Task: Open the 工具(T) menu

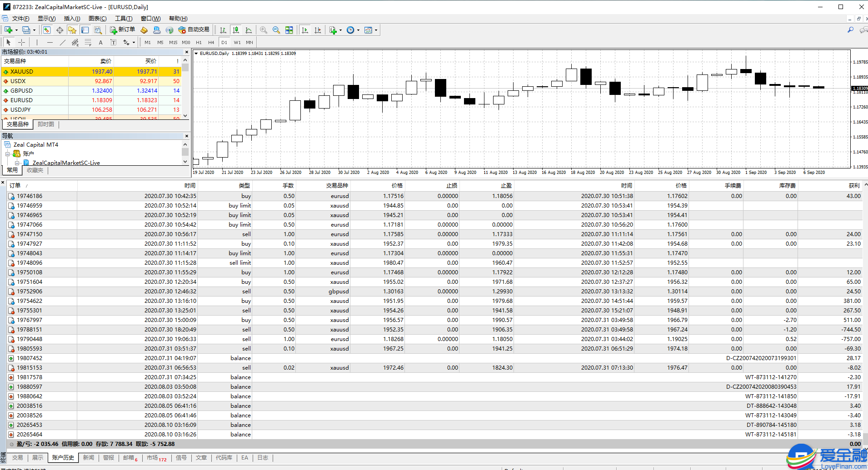Action: (124, 19)
